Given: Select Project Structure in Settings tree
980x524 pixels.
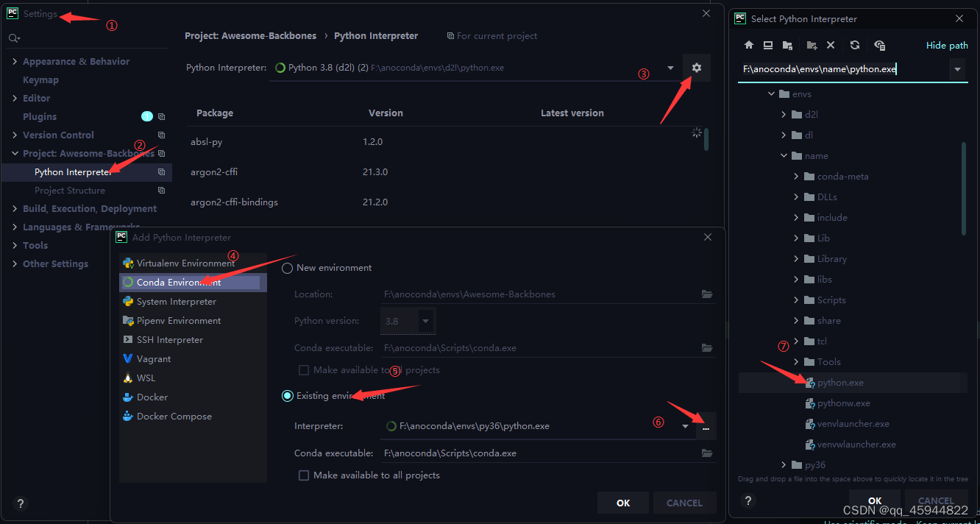Looking at the screenshot, I should 70,191.
